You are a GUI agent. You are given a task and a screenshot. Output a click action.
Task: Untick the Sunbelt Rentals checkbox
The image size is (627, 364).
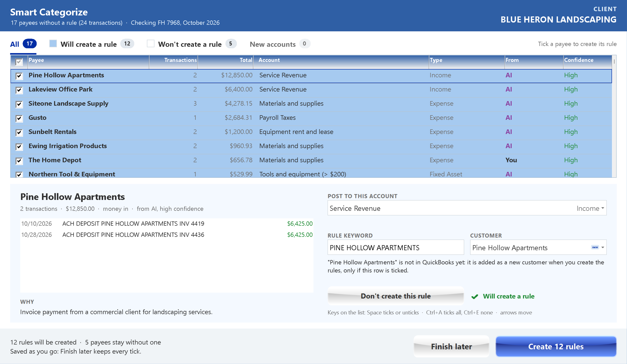pos(19,132)
